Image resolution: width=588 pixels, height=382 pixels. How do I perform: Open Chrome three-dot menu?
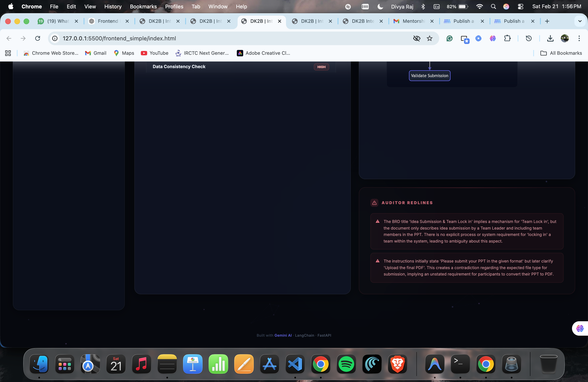(x=579, y=38)
